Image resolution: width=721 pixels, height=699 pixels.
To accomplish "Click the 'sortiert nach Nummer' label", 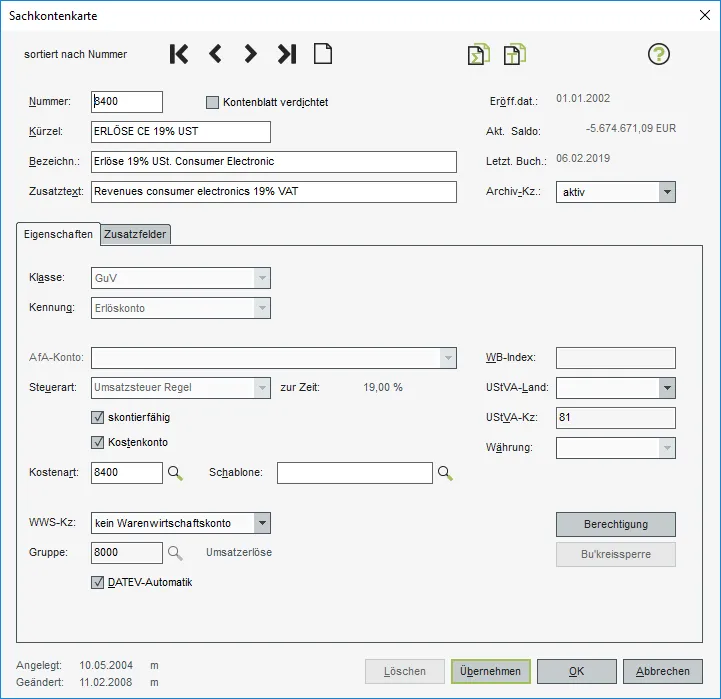I will tap(75, 54).
